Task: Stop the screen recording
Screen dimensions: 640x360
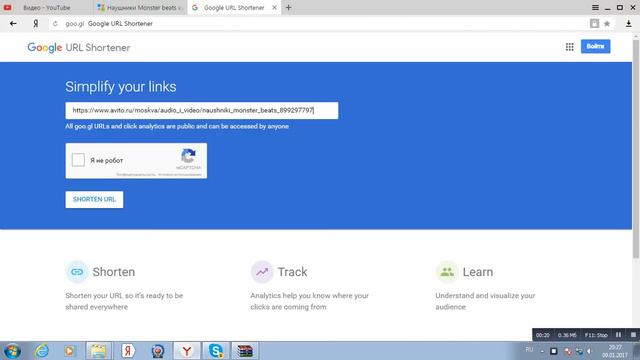Action: 633,335
